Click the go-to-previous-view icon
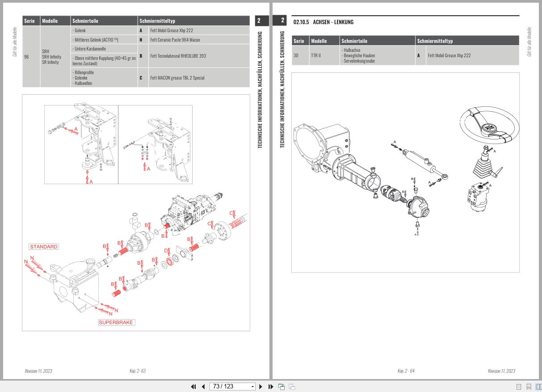 tap(282, 387)
